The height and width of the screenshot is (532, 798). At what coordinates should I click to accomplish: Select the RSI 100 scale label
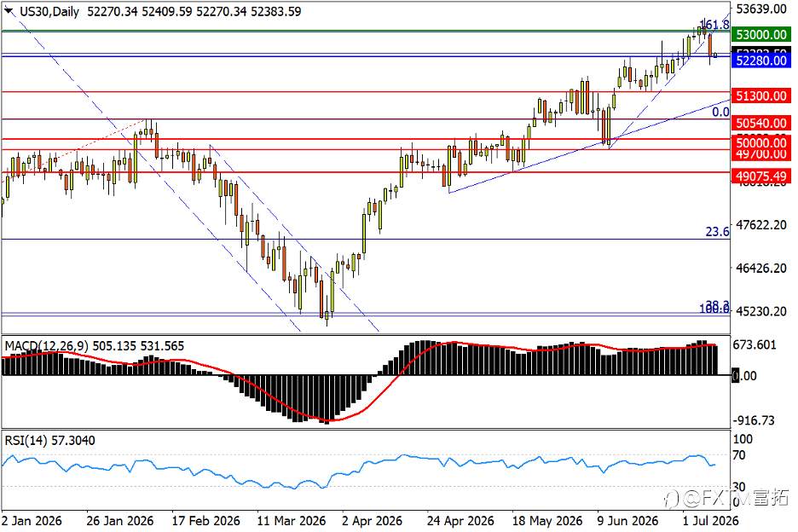743,439
